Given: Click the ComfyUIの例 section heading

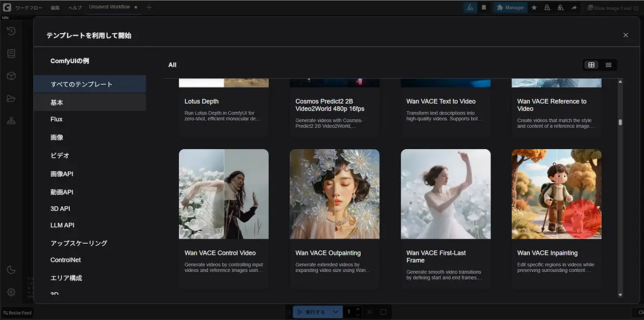Looking at the screenshot, I should 70,61.
